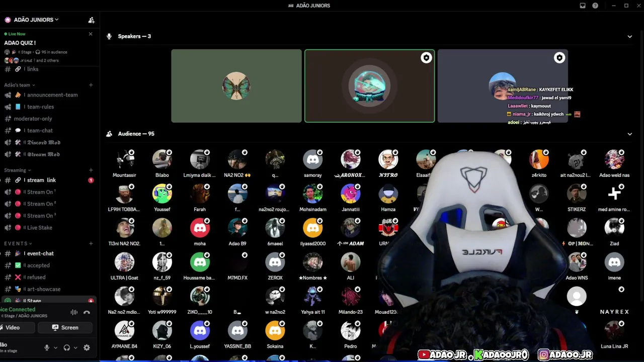
Task: Collapse the Speakers section chevron
Action: [629, 36]
